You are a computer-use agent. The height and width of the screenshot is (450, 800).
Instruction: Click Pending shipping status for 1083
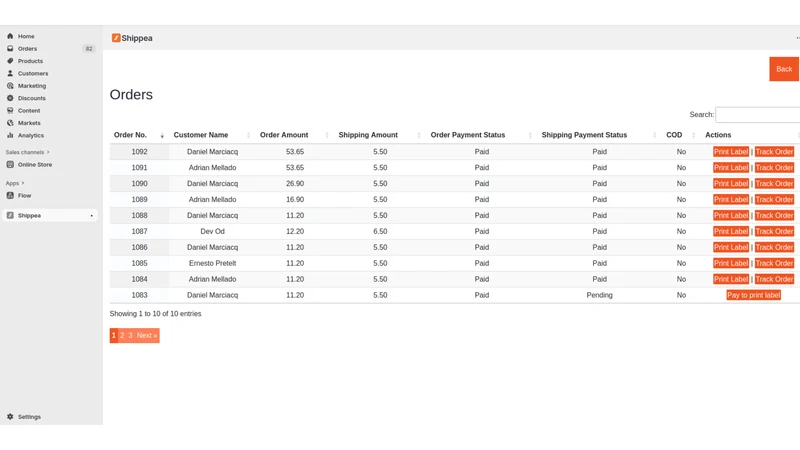point(599,295)
